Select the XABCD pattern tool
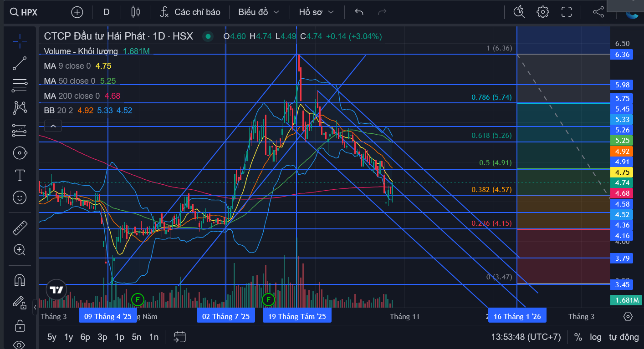 pos(20,108)
